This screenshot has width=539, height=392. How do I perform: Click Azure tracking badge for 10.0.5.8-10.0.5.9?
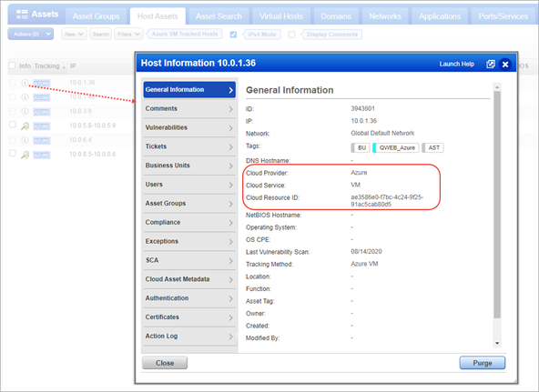coord(42,126)
